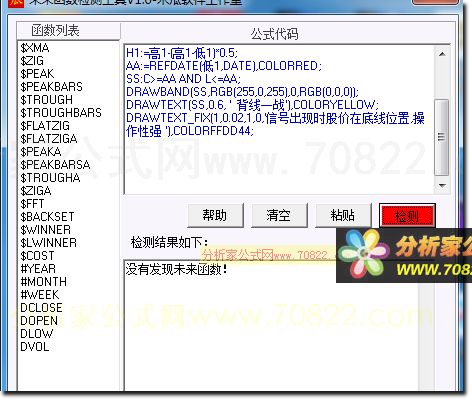472x400 pixels.
Task: Click the red 检测 detect button
Action: (x=407, y=216)
